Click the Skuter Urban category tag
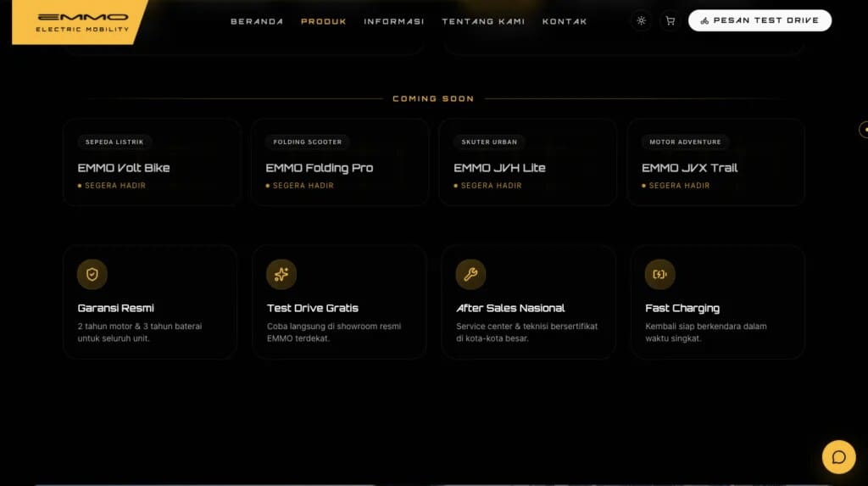The width and height of the screenshot is (868, 486). pyautogui.click(x=489, y=142)
